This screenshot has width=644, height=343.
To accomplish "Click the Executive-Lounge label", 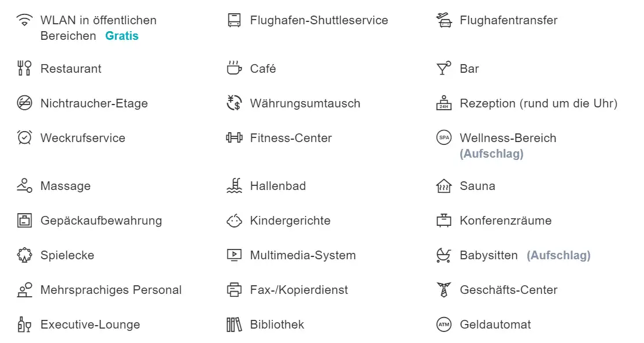I will pos(90,325).
